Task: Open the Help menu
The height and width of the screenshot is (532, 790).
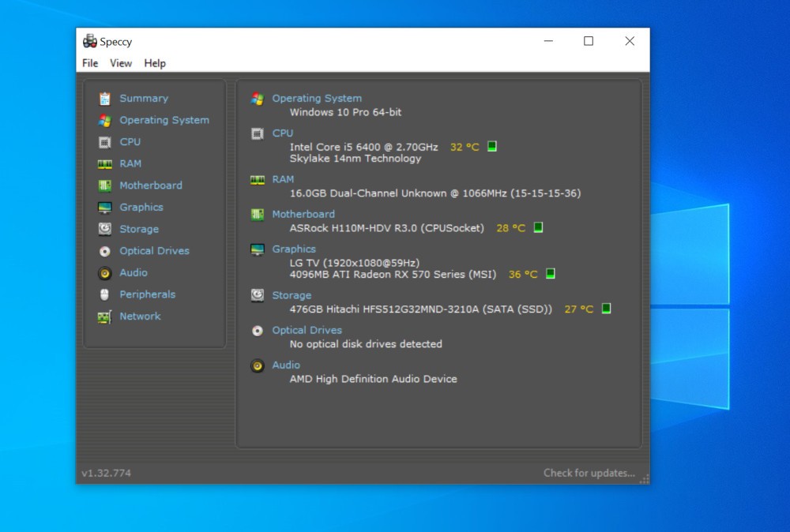Action: tap(155, 63)
